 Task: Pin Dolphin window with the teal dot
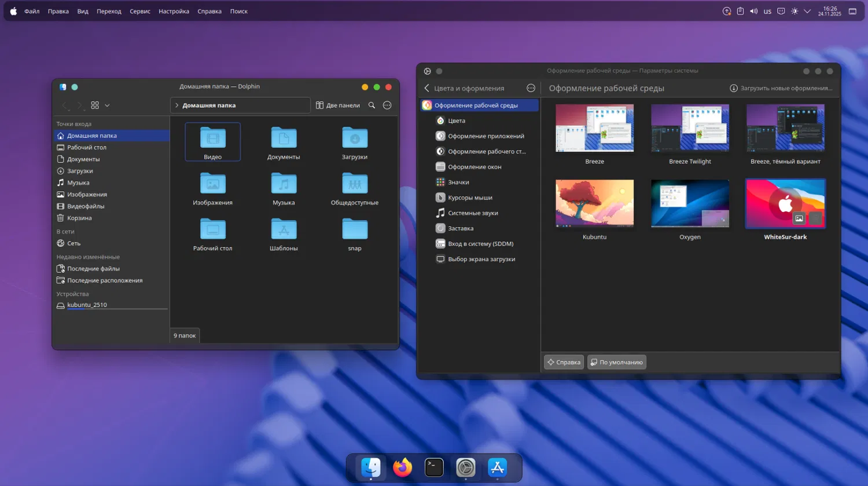click(75, 87)
